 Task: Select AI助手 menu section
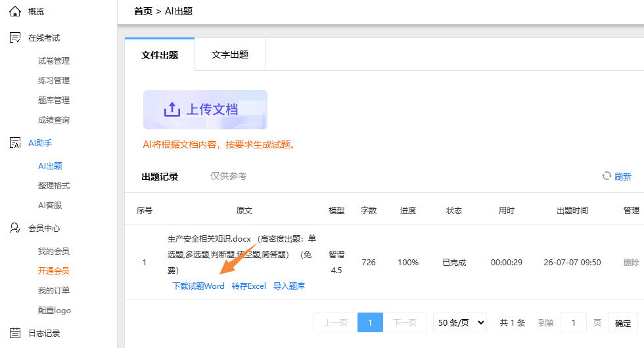(40, 143)
